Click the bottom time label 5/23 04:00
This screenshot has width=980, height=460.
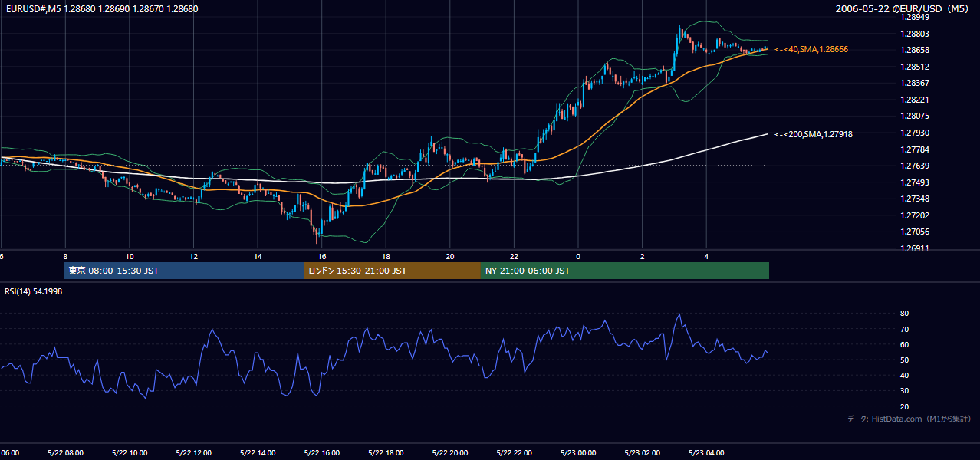click(x=706, y=452)
